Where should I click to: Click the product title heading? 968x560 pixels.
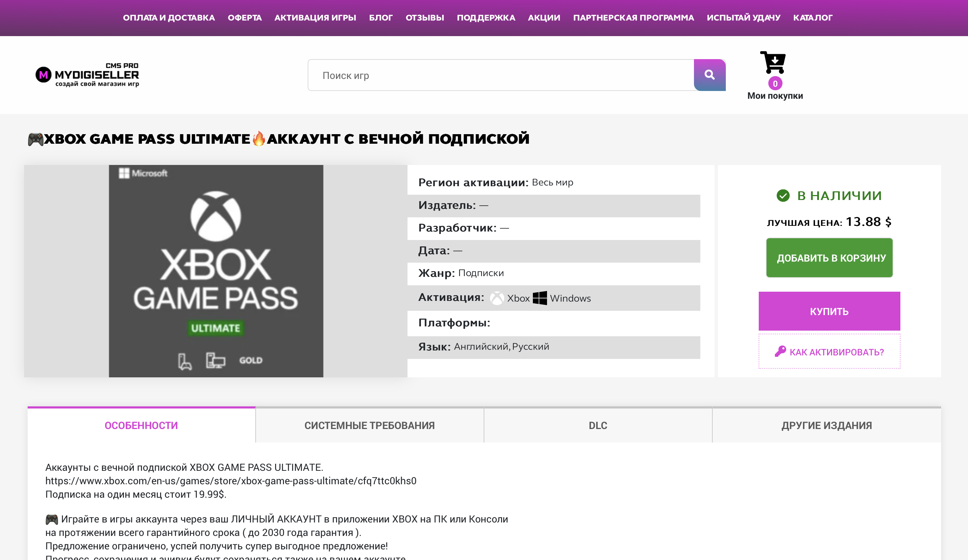click(x=279, y=139)
